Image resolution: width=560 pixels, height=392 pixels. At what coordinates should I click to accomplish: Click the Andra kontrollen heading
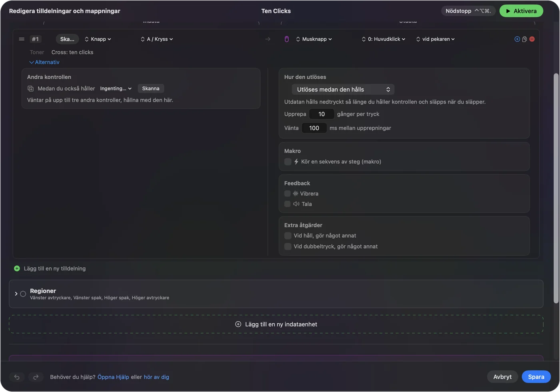(x=49, y=77)
